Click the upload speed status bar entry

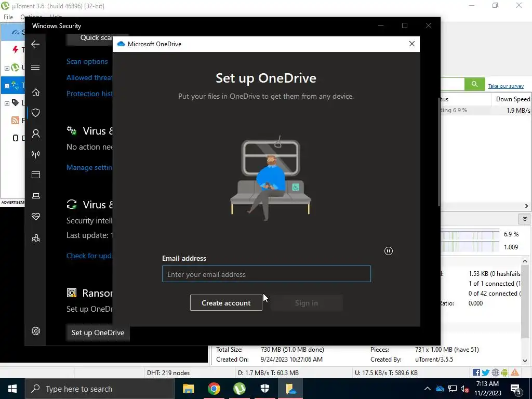coord(386,373)
